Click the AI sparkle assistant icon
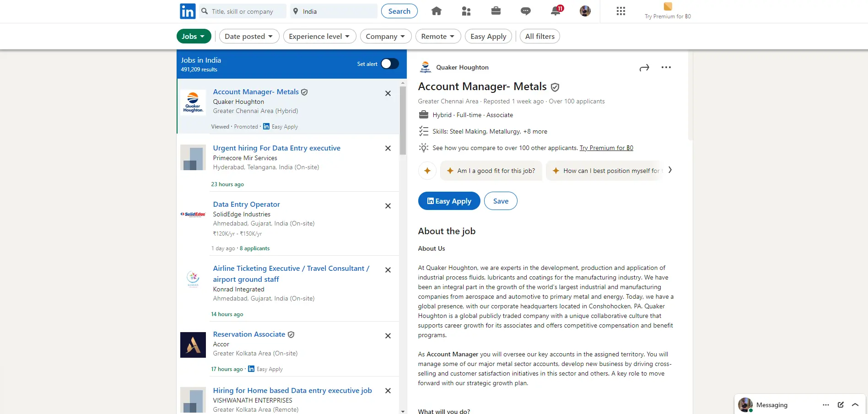The width and height of the screenshot is (868, 414). point(427,171)
